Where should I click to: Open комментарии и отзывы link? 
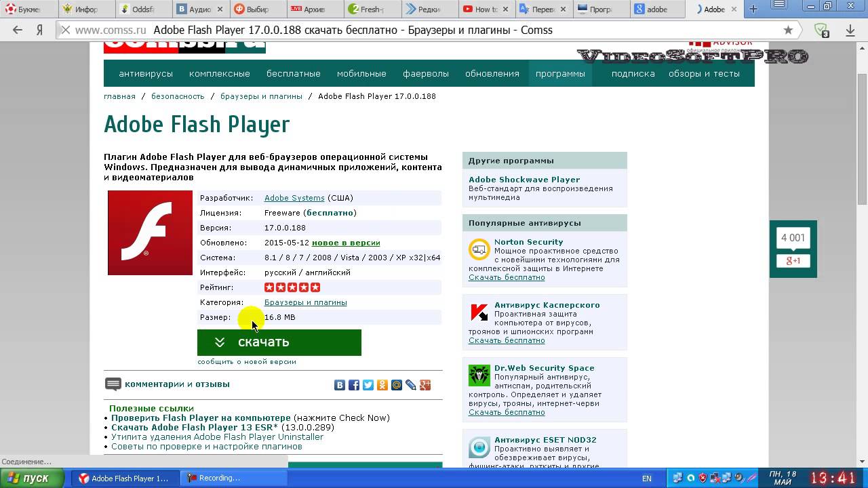click(177, 384)
